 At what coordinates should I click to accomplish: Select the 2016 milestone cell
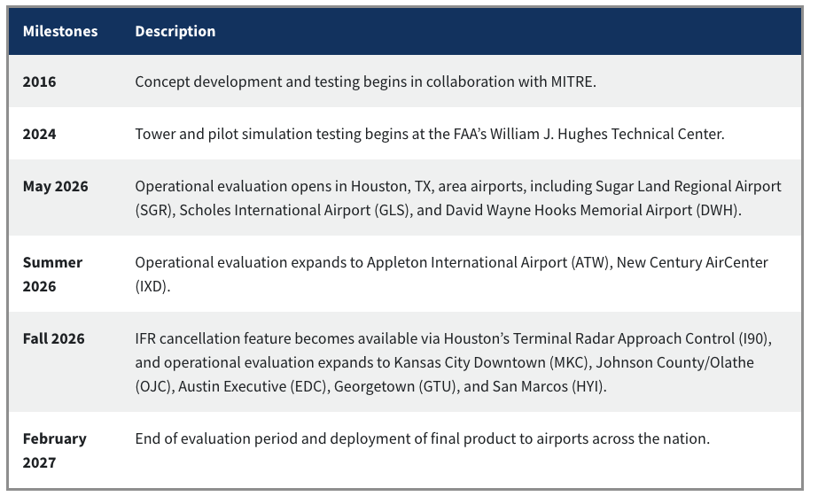click(x=39, y=81)
